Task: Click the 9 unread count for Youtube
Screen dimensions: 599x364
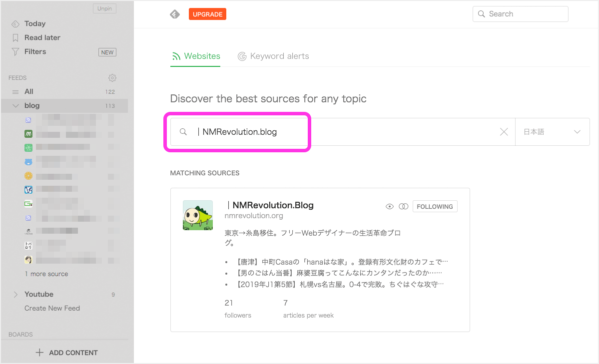Action: (113, 295)
